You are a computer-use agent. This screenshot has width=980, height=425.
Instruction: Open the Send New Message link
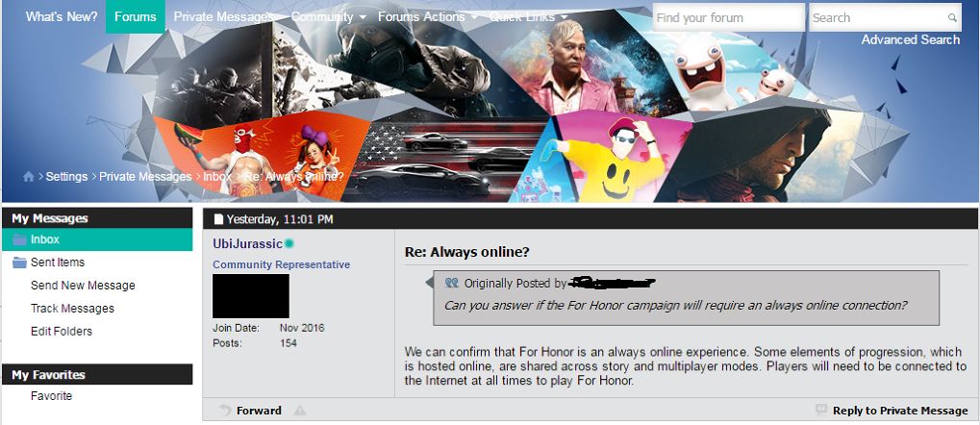pos(83,286)
